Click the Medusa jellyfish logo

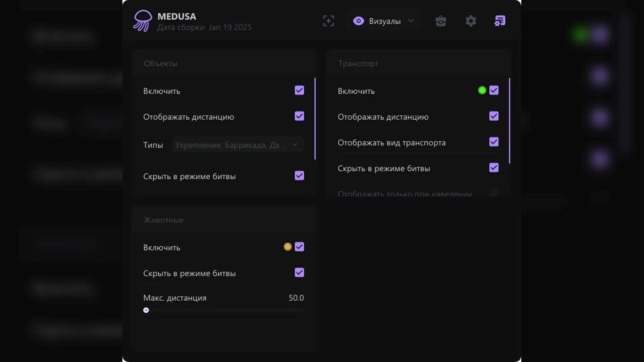143,21
